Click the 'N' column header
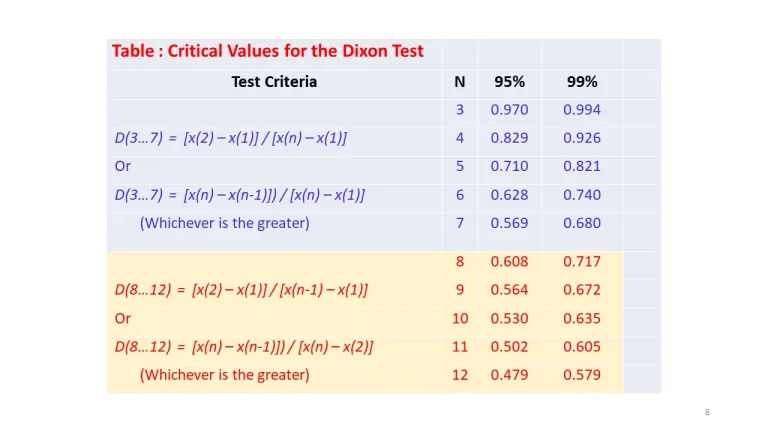 tap(460, 81)
